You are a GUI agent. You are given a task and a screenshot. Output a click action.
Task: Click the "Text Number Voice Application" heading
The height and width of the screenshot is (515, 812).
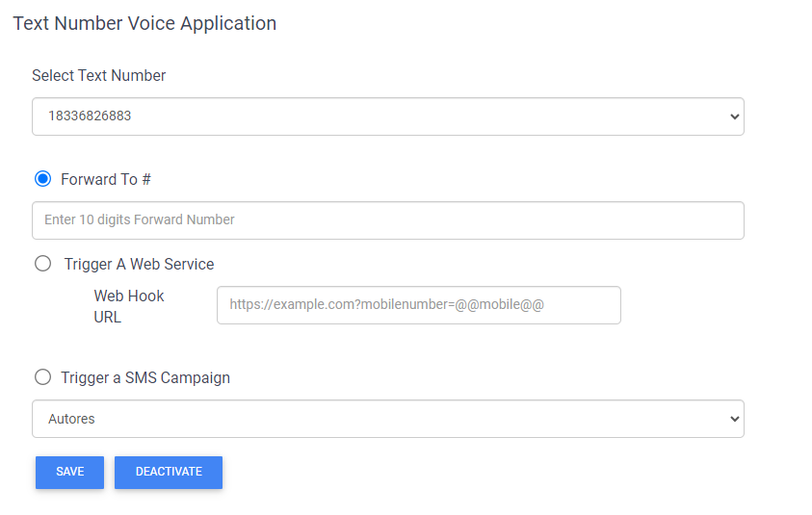click(144, 23)
